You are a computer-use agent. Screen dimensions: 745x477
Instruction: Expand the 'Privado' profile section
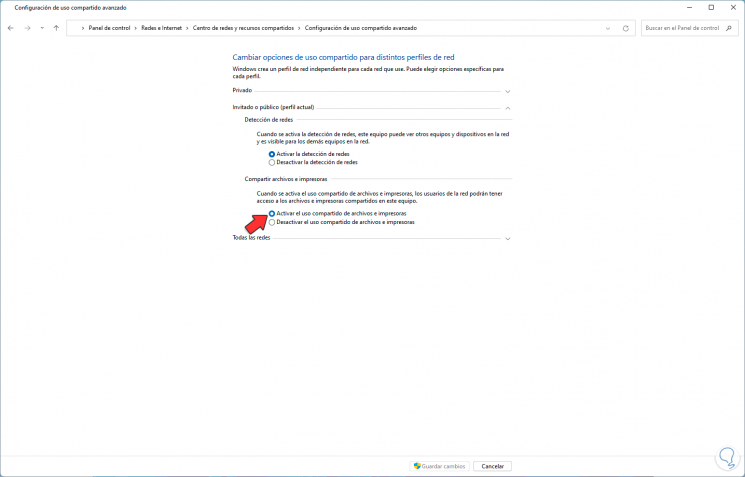[x=507, y=91]
